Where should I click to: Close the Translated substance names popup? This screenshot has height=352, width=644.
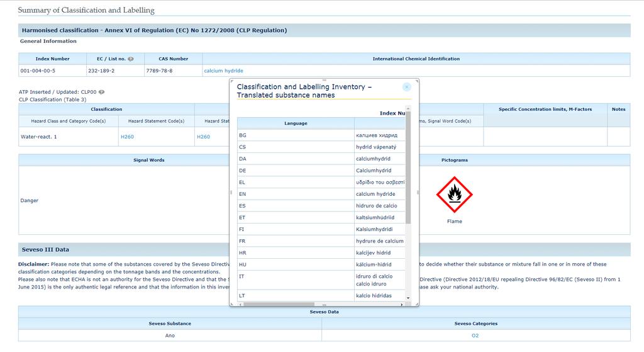[x=407, y=87]
